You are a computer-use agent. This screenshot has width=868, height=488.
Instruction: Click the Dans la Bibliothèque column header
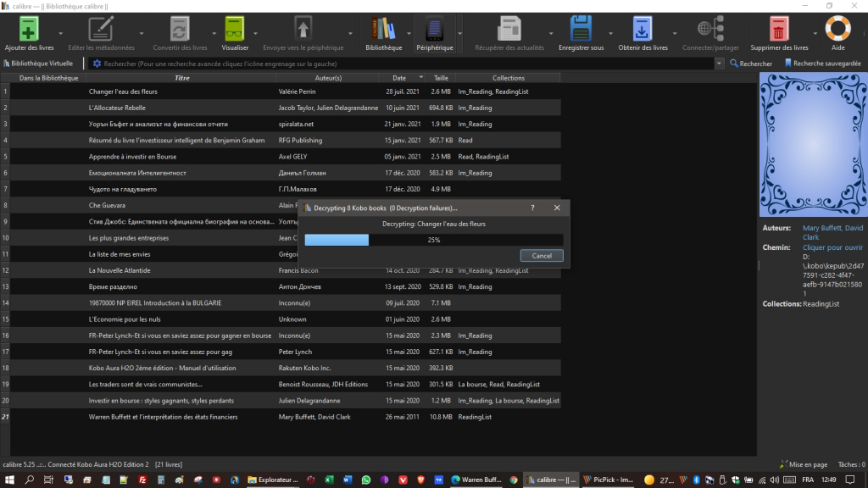coord(48,78)
